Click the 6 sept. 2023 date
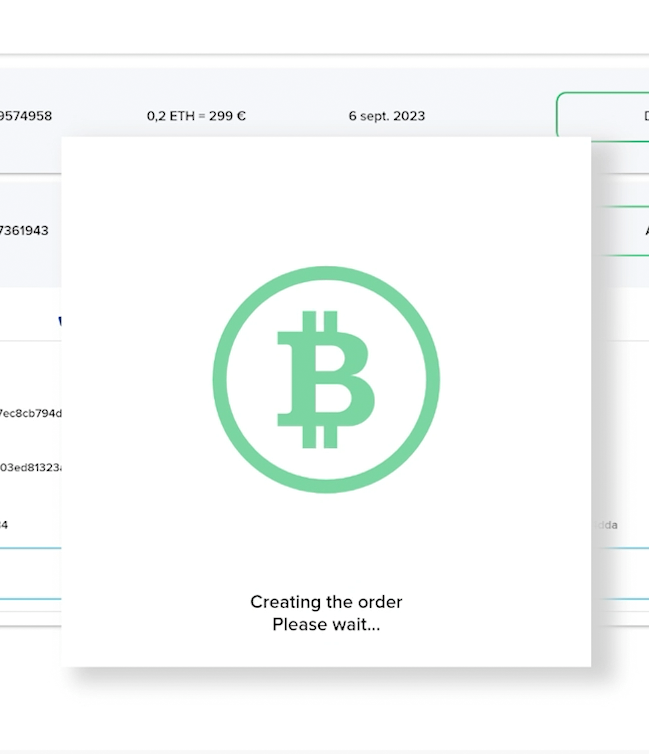 (386, 116)
